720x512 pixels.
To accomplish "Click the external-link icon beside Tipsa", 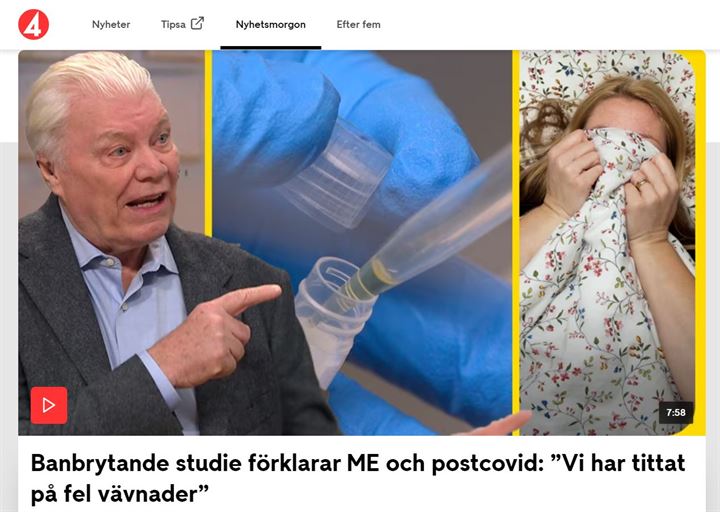I will [197, 23].
